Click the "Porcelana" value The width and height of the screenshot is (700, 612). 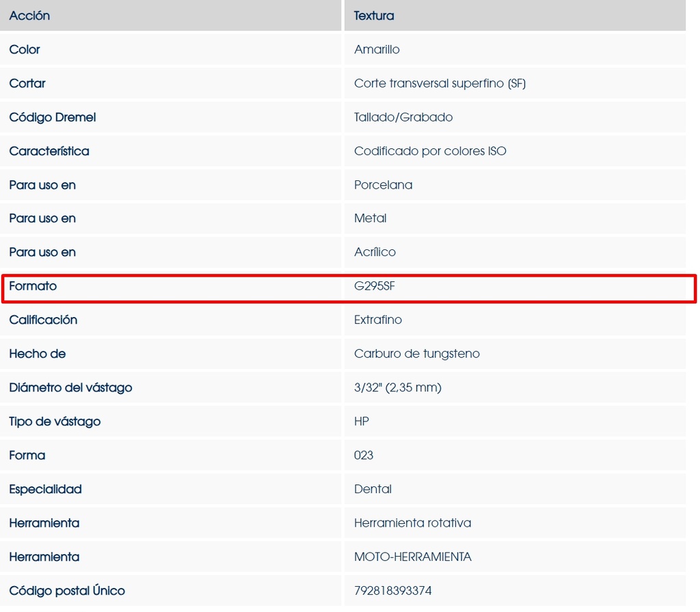(x=383, y=185)
